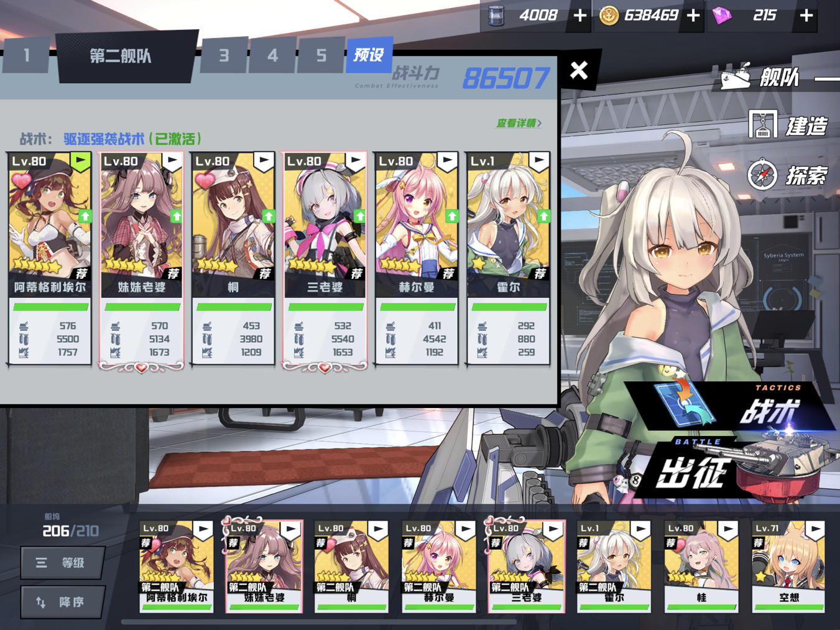840x630 pixels.
Task: Open the 预设 preset tab
Action: pyautogui.click(x=369, y=55)
